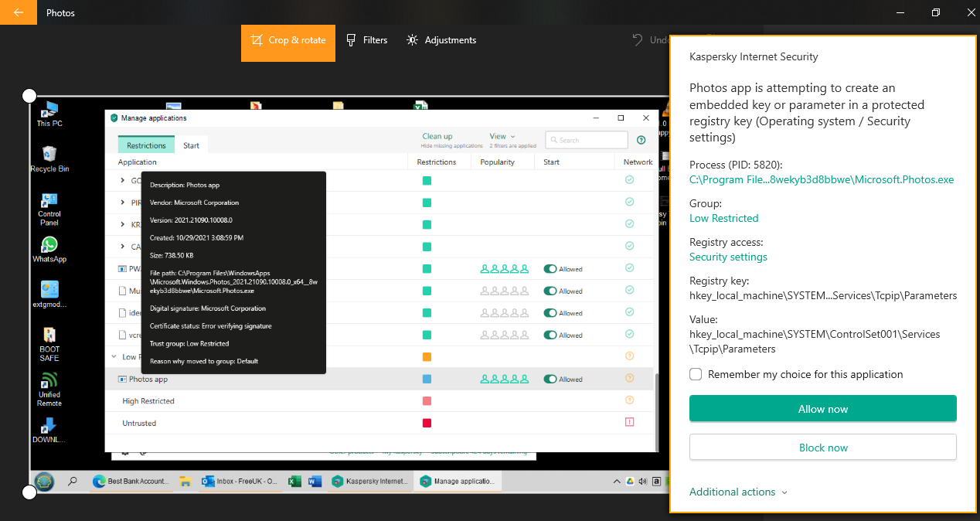Toggle the Allowed switch in vcre row
Viewport: 980px width, 521px height.
[x=550, y=335]
